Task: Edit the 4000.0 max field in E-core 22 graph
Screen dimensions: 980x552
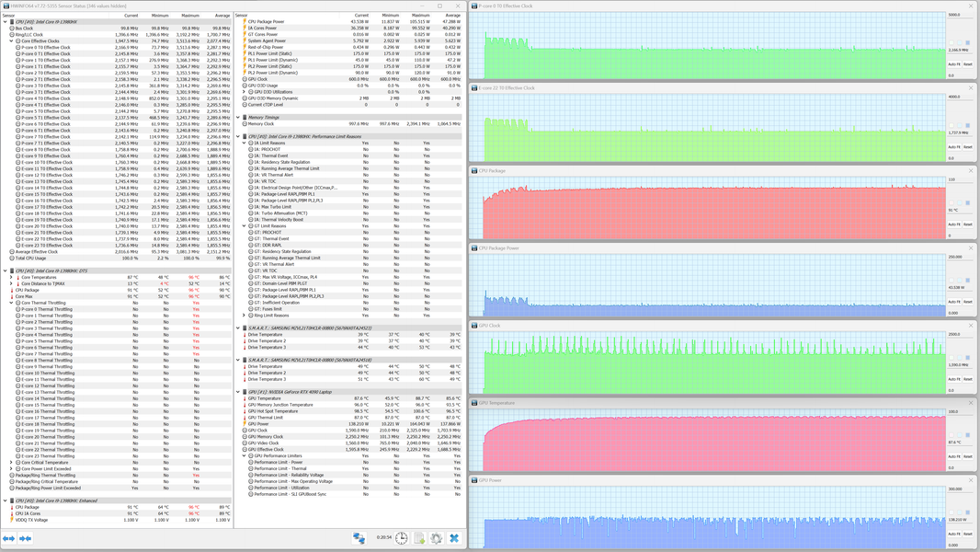Action: point(960,97)
